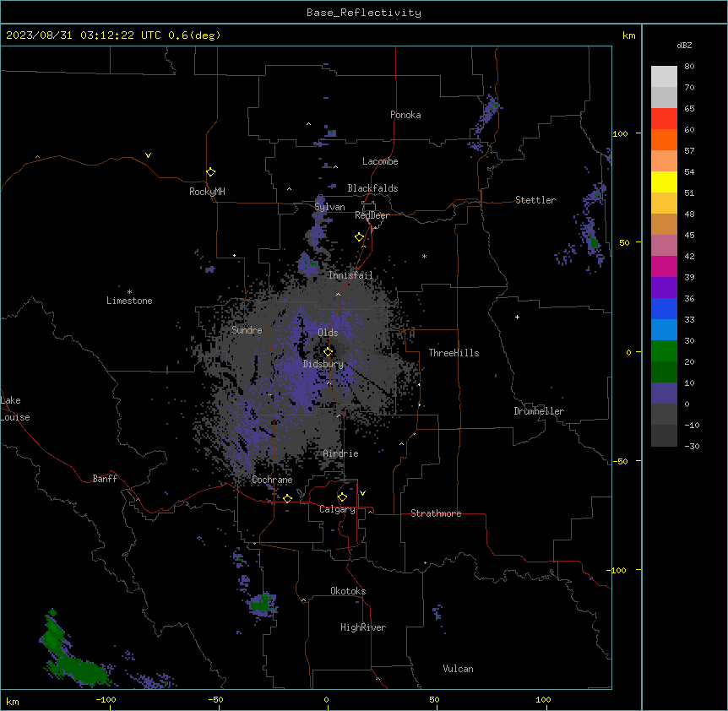The width and height of the screenshot is (728, 711).
Task: Click the dBZ legend heading
Action: pos(684,45)
